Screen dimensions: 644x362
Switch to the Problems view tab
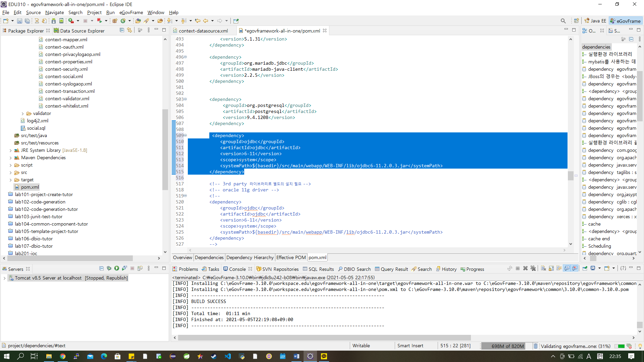coord(185,269)
